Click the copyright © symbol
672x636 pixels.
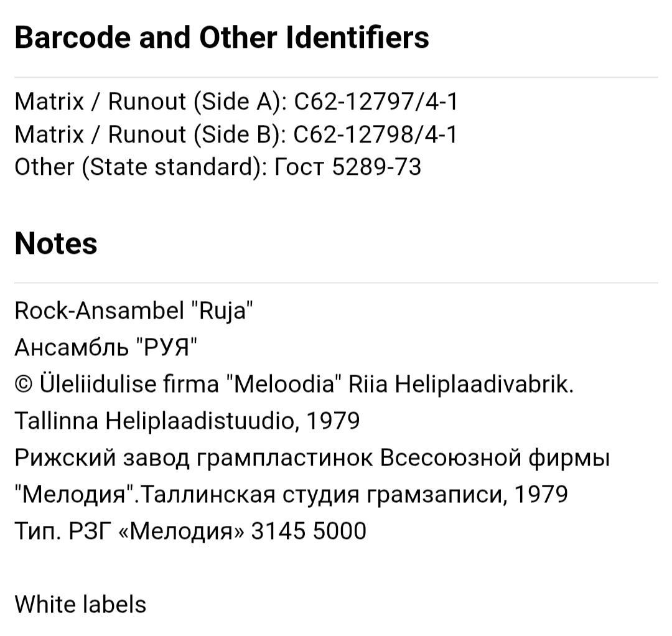click(23, 385)
